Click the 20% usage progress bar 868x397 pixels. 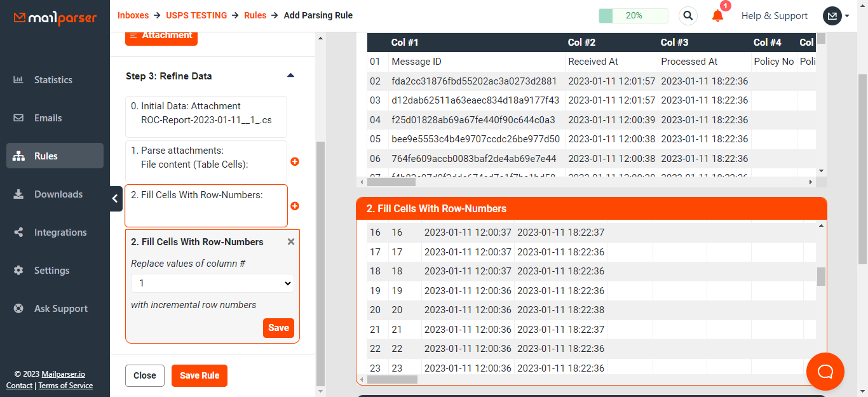pyautogui.click(x=633, y=15)
